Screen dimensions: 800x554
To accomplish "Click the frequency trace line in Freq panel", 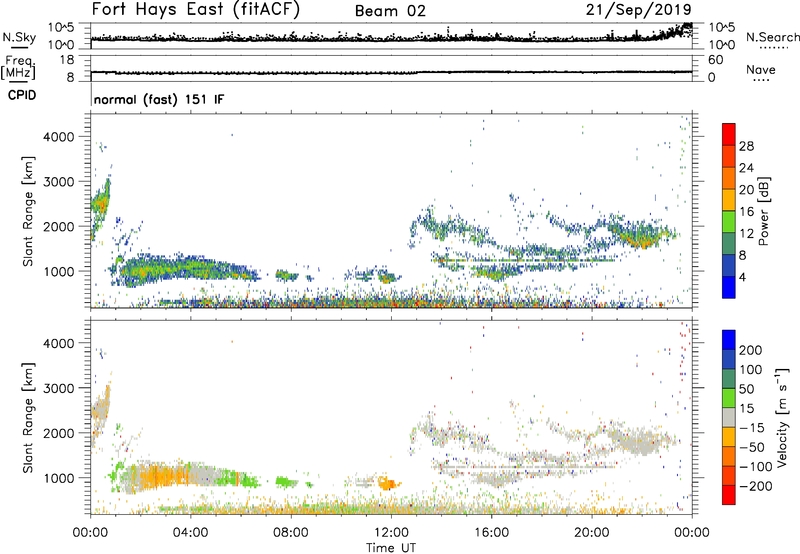I will coord(391,72).
